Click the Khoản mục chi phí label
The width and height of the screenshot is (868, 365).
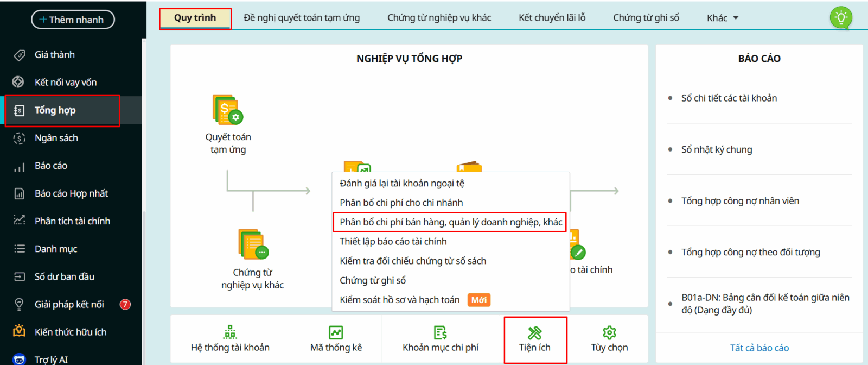click(x=441, y=348)
